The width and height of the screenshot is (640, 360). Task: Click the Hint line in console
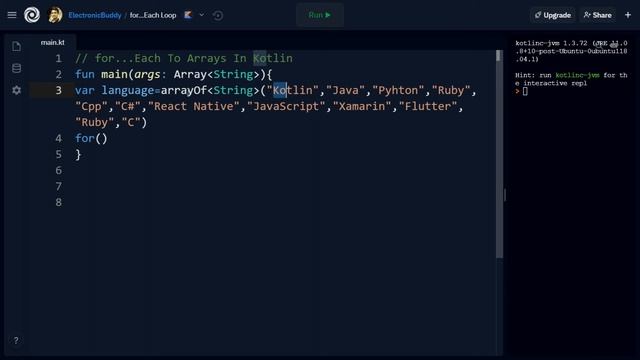tap(571, 79)
